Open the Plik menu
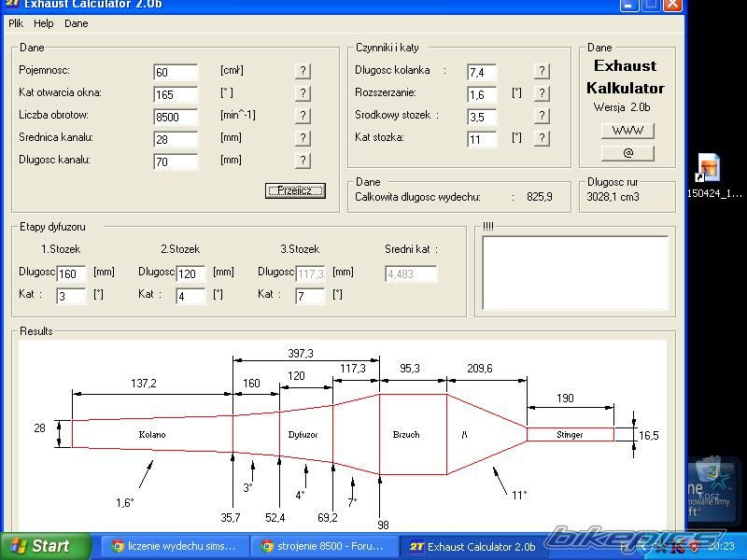Screen dimensions: 747x560 (x=16, y=23)
